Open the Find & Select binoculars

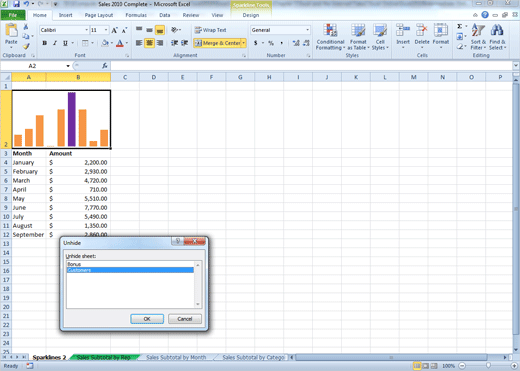pos(497,37)
